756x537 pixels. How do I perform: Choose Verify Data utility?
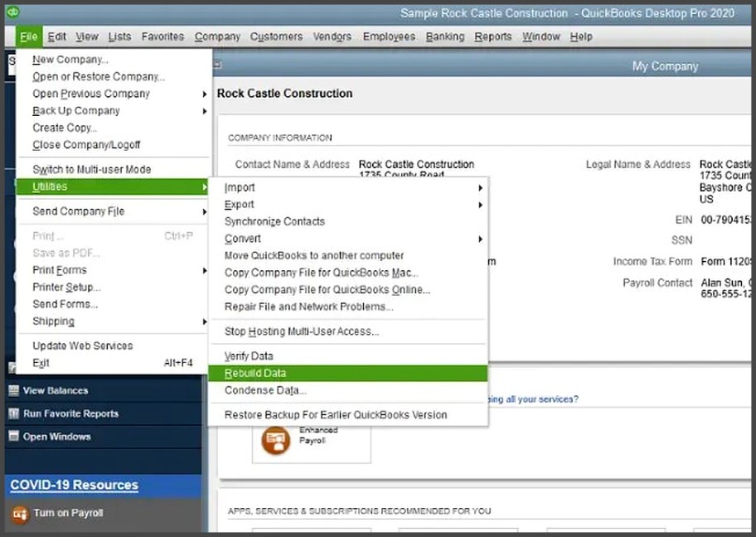347,356
